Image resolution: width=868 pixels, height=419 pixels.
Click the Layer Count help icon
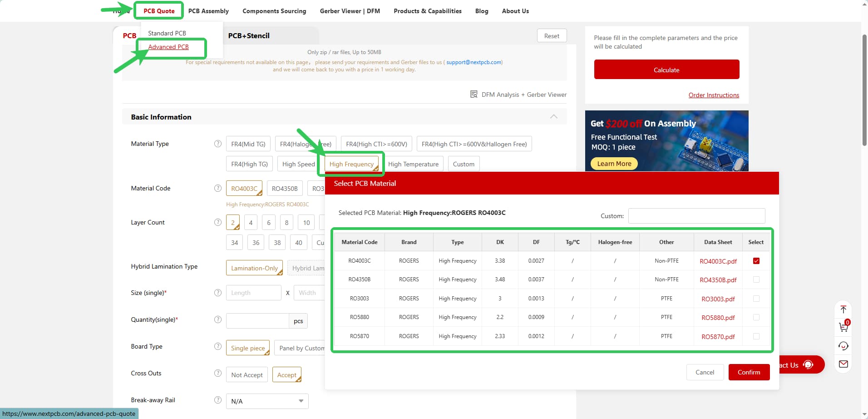(217, 222)
